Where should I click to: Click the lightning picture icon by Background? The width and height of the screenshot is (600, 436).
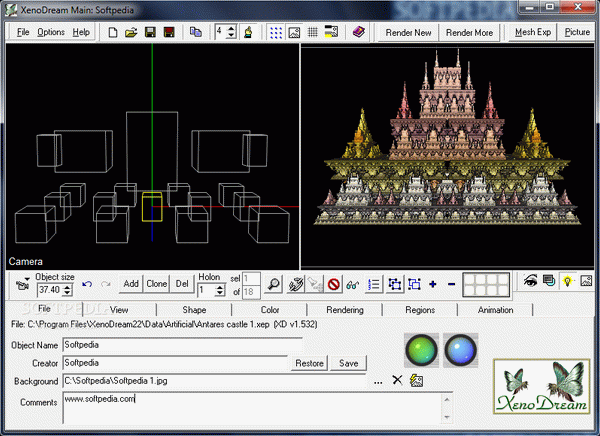click(x=416, y=380)
